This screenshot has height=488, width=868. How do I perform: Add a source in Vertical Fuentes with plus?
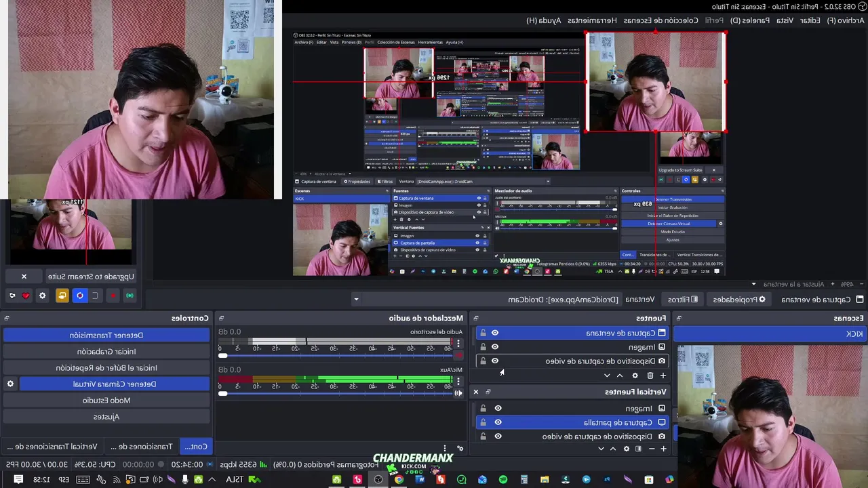click(x=664, y=449)
